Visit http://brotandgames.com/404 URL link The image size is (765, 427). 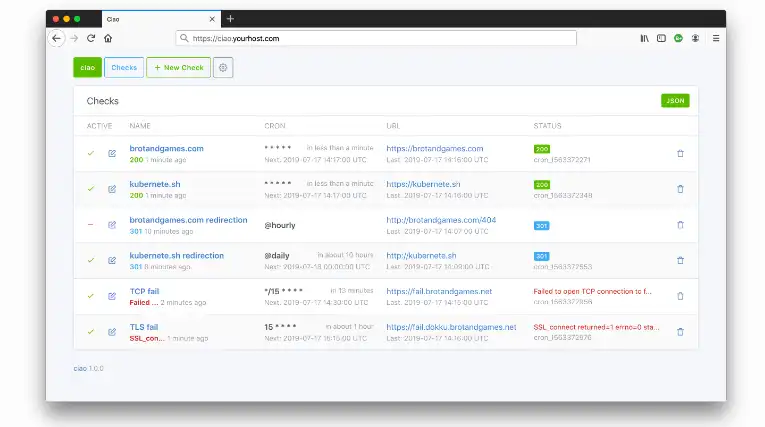[x=441, y=220]
